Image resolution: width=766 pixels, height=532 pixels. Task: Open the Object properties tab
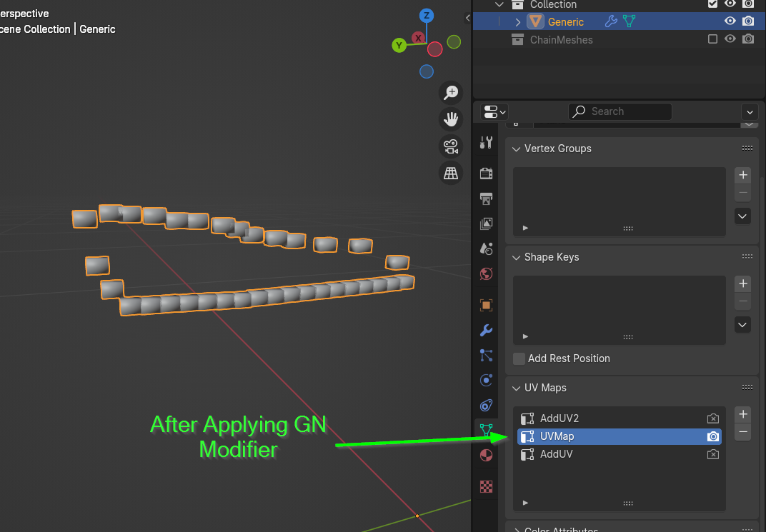tap(486, 306)
